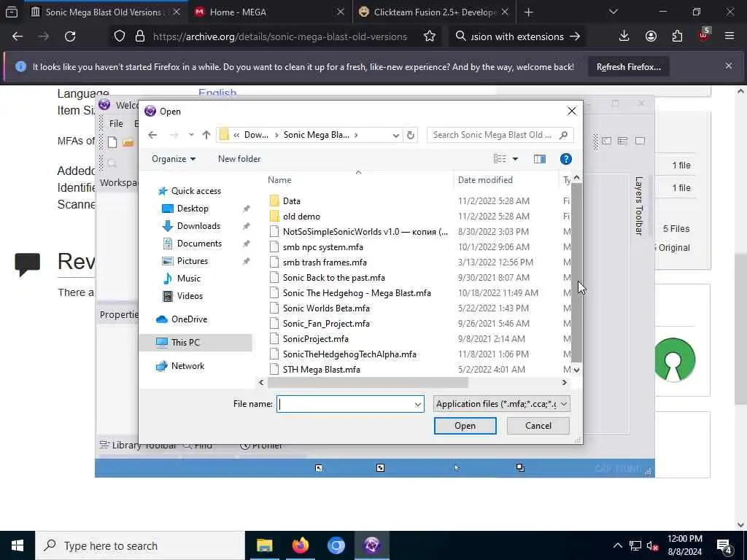
Task: Refresh the folder listing in Open dialog
Action: click(x=411, y=135)
